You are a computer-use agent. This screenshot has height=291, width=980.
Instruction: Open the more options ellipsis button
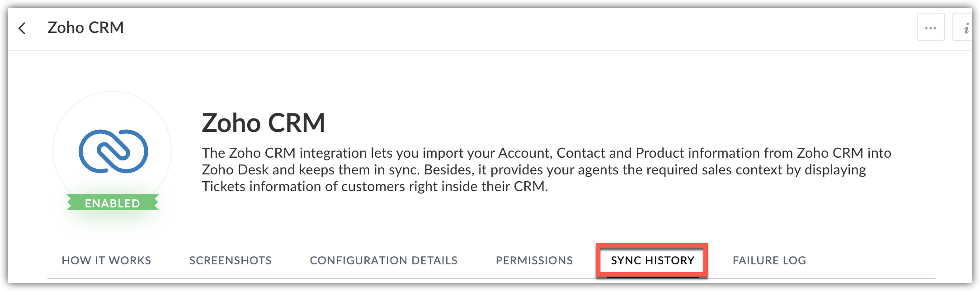(x=930, y=28)
